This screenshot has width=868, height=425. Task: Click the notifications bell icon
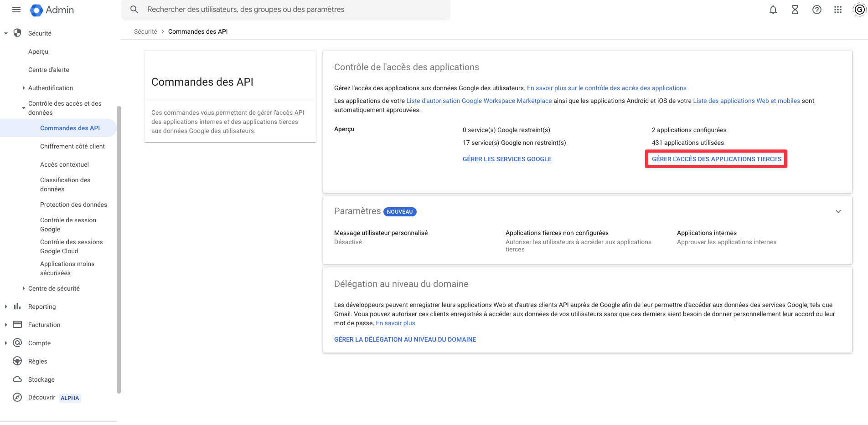coord(773,10)
